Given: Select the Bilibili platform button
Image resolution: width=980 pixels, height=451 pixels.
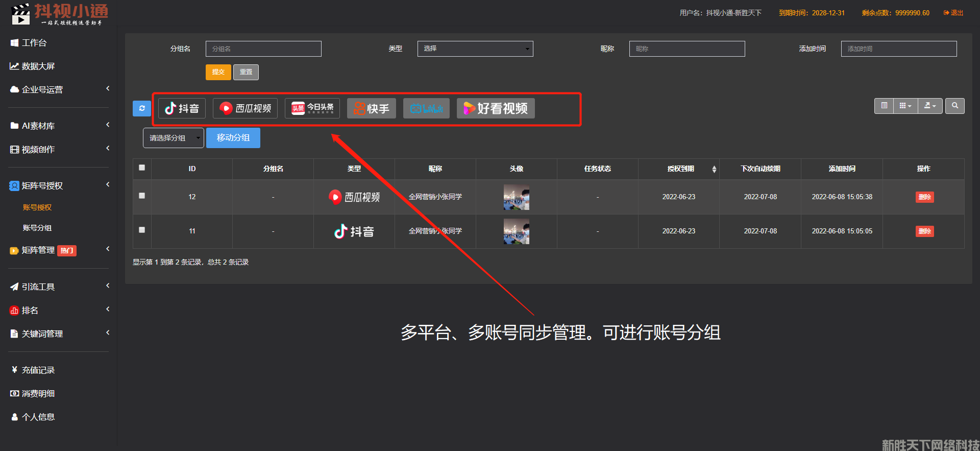Looking at the screenshot, I should click(x=426, y=108).
